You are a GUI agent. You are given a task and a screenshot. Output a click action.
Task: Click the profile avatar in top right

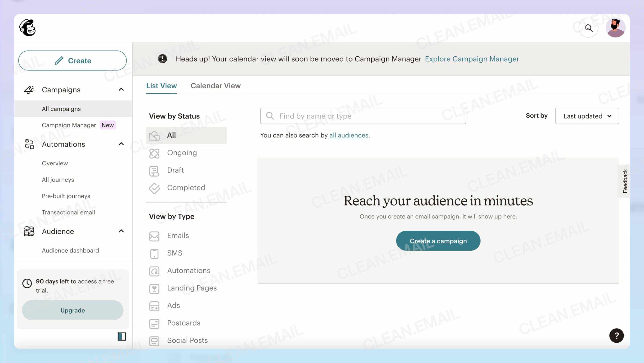[616, 27]
